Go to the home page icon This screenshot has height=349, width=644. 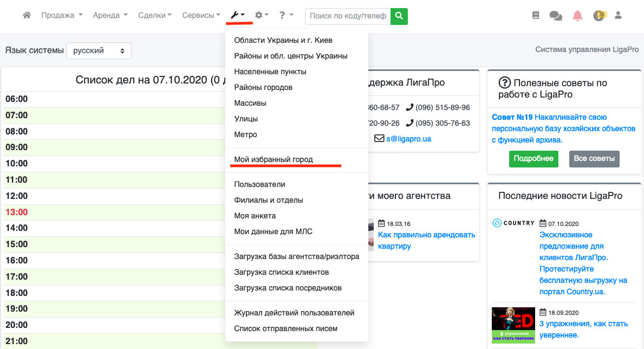(x=27, y=16)
